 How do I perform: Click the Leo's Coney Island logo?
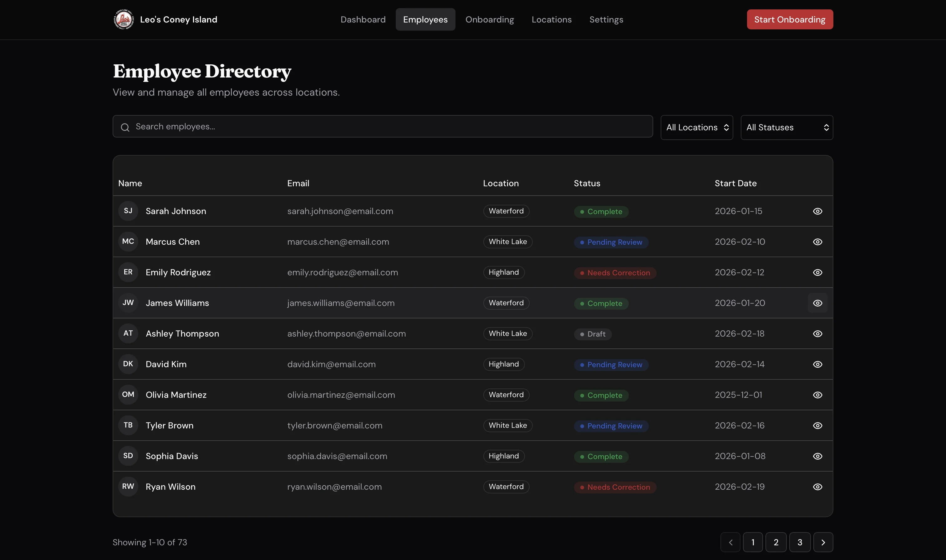tap(125, 19)
